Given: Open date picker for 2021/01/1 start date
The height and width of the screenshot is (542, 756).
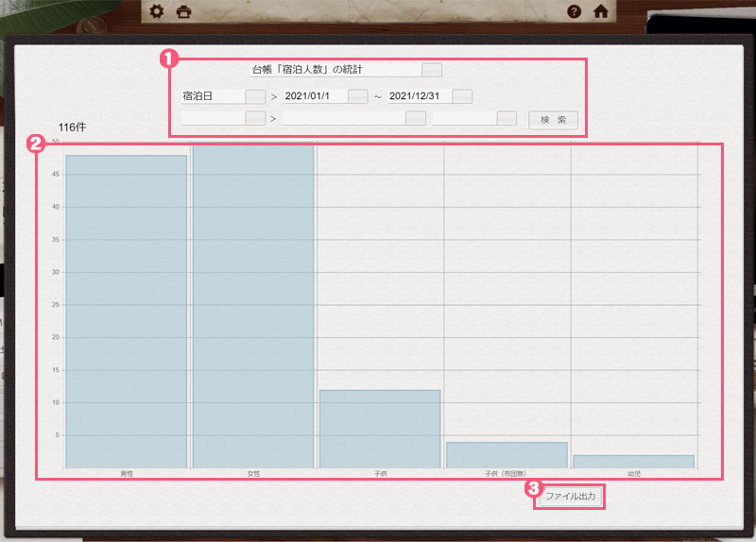Looking at the screenshot, I should (357, 96).
